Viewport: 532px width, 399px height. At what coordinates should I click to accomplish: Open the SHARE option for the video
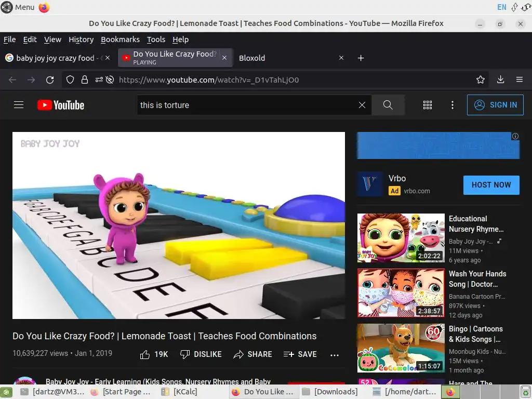253,354
